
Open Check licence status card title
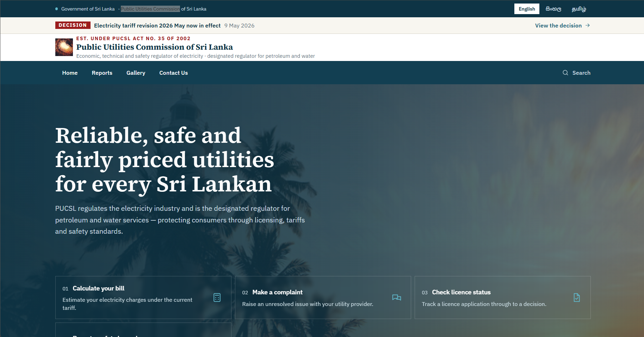[461, 292]
